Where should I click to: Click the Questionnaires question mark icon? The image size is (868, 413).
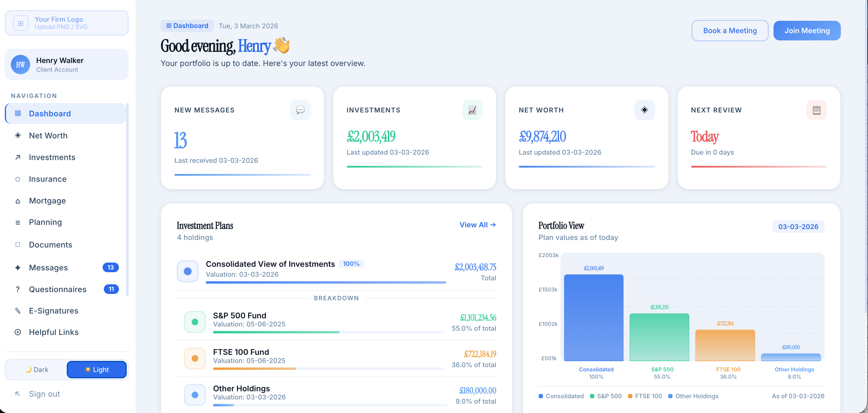(18, 289)
